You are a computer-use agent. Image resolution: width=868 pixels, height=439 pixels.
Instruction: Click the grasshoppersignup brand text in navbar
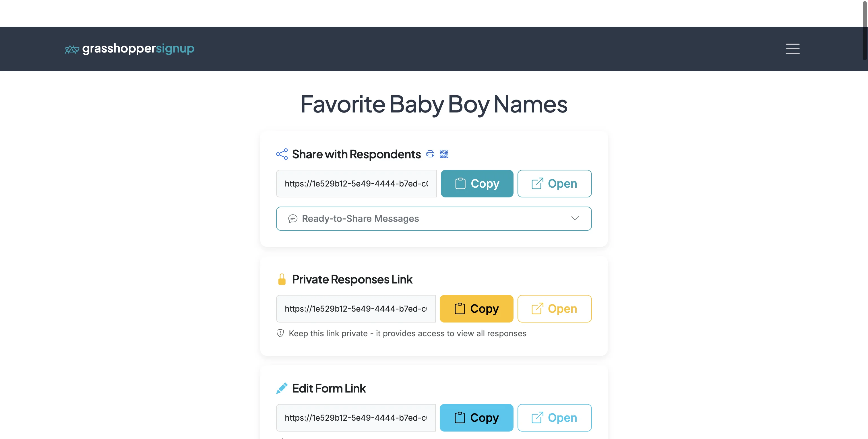click(x=138, y=49)
